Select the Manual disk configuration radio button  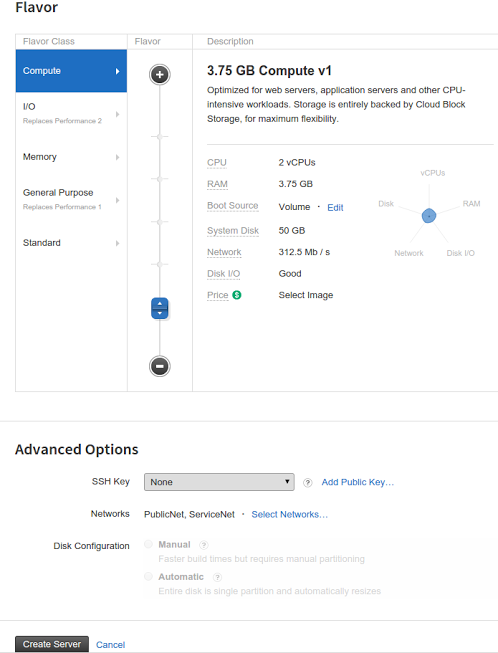pos(148,544)
